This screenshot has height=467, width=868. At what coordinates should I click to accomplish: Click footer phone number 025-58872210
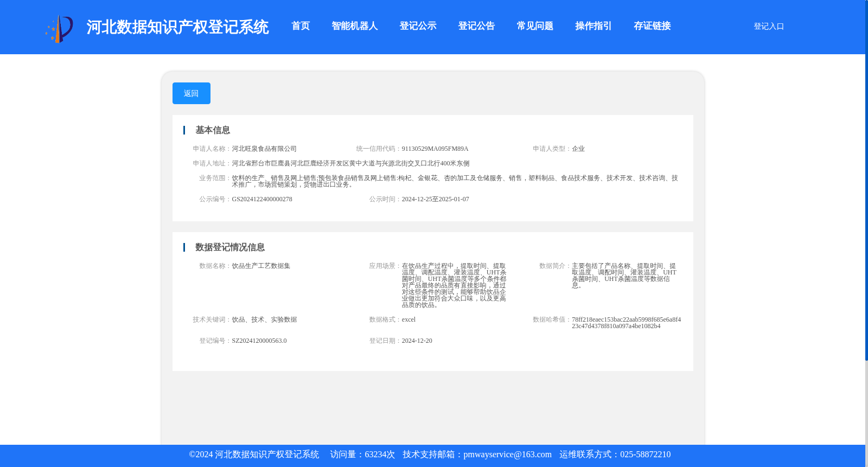(645, 455)
